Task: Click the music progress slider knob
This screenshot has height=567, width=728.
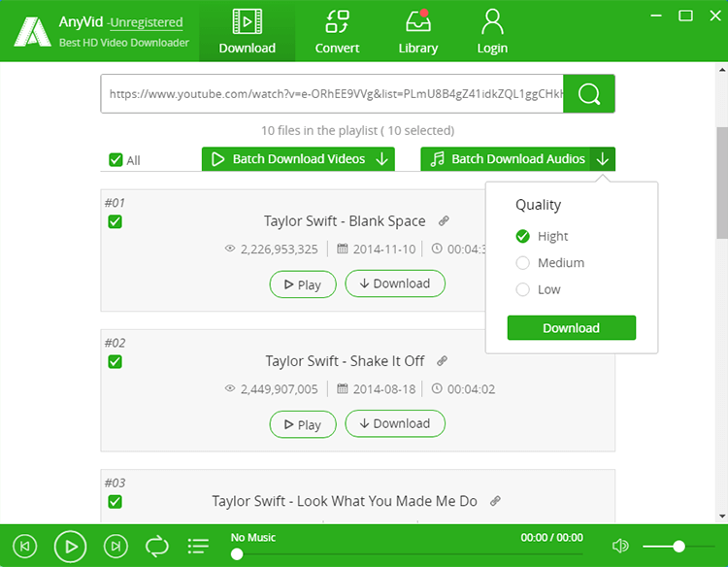Action: [237, 554]
